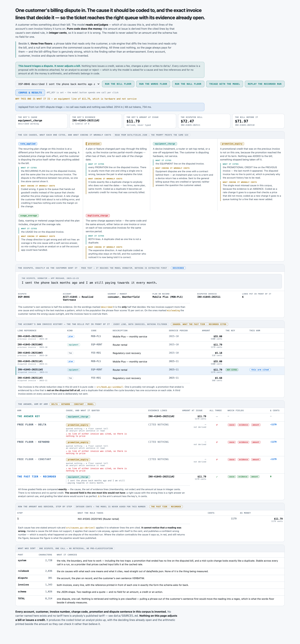Open the dispute selector showing DSP-0046

[x=58, y=84]
